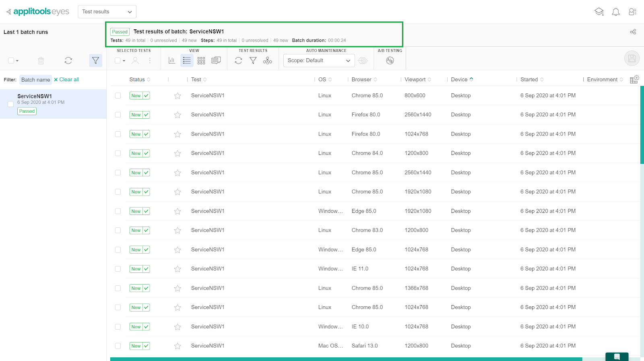The height and width of the screenshot is (361, 644).
Task: Delete selected batches with trash icon
Action: coord(41,61)
